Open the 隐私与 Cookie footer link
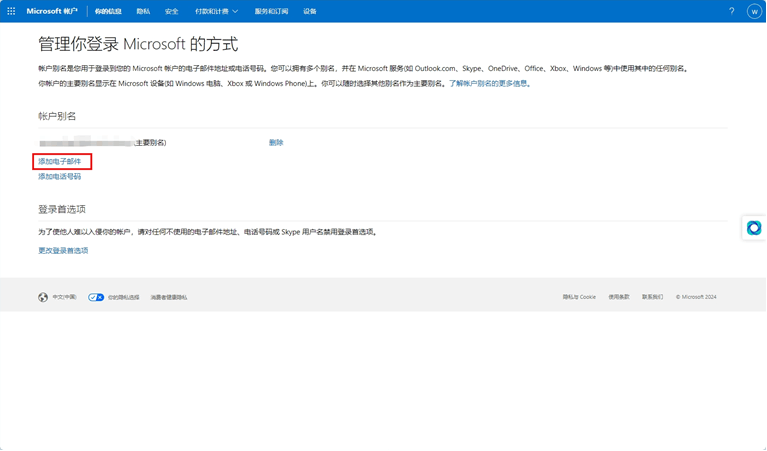 579,297
